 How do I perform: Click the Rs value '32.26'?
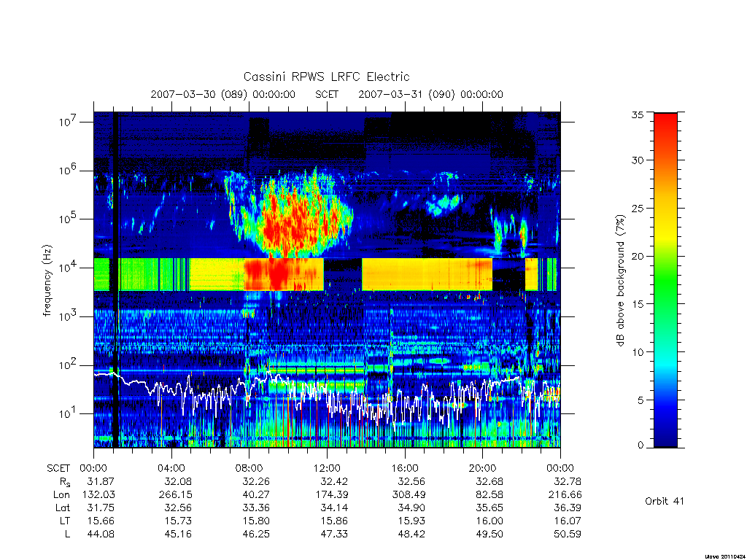(256, 481)
